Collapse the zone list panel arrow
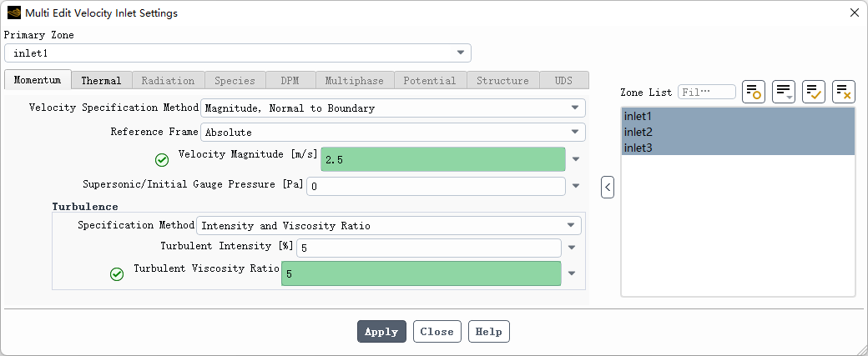Image resolution: width=868 pixels, height=356 pixels. (608, 188)
